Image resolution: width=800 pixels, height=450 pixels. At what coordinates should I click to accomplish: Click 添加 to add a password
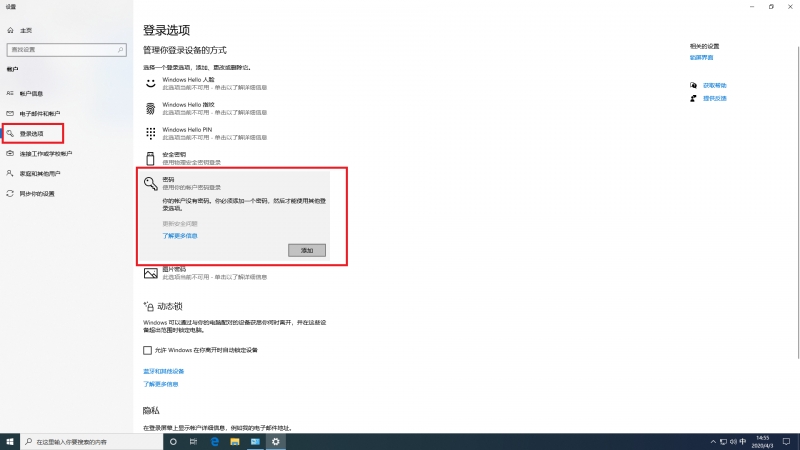click(x=307, y=251)
